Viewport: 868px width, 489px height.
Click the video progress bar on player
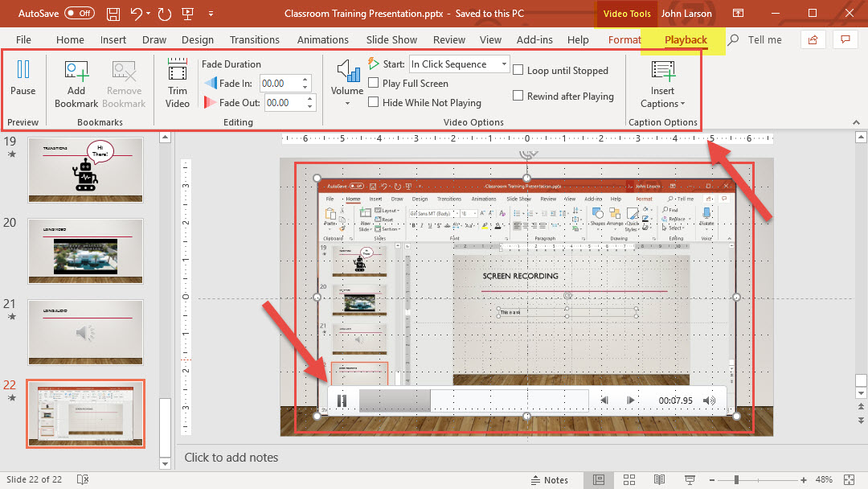click(x=474, y=401)
